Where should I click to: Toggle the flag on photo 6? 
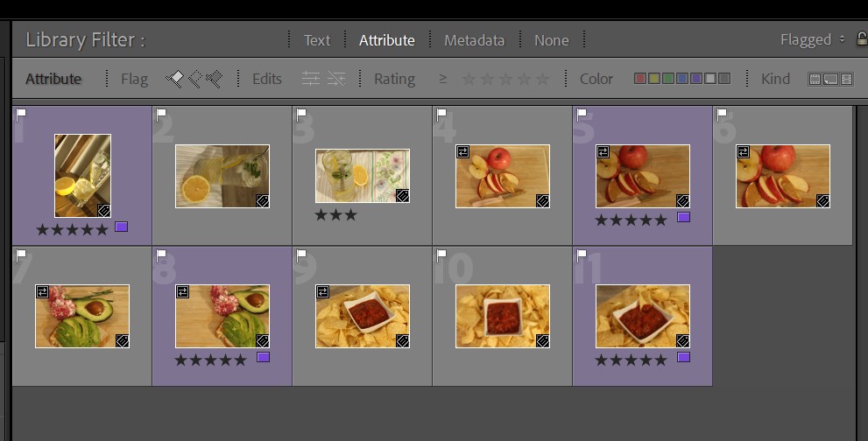click(722, 114)
